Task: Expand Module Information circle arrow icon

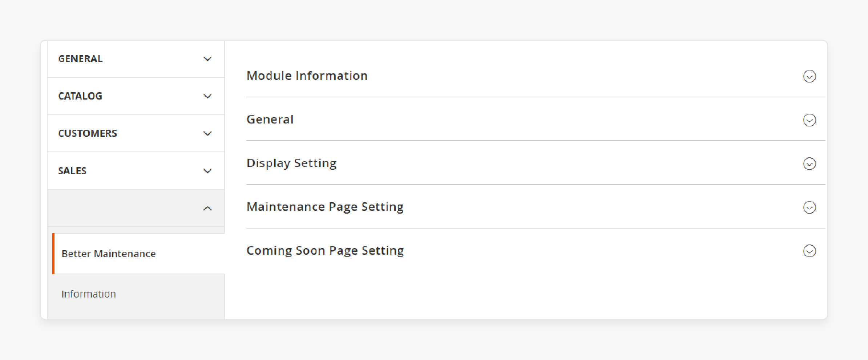Action: click(809, 76)
